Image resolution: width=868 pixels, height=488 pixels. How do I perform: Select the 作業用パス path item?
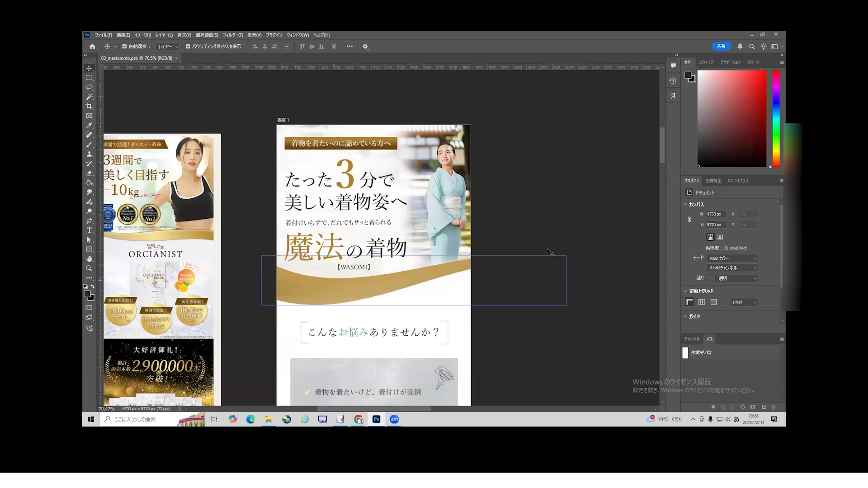(701, 352)
